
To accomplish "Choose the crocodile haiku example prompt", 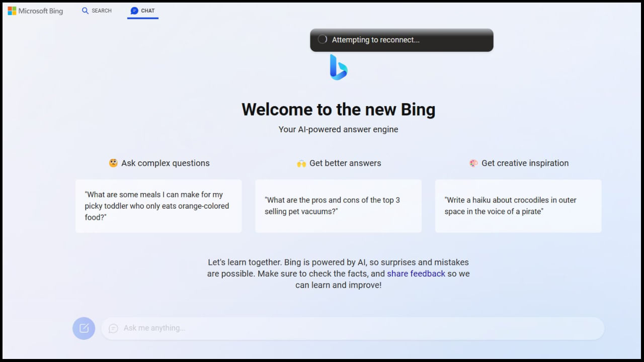I will click(518, 206).
